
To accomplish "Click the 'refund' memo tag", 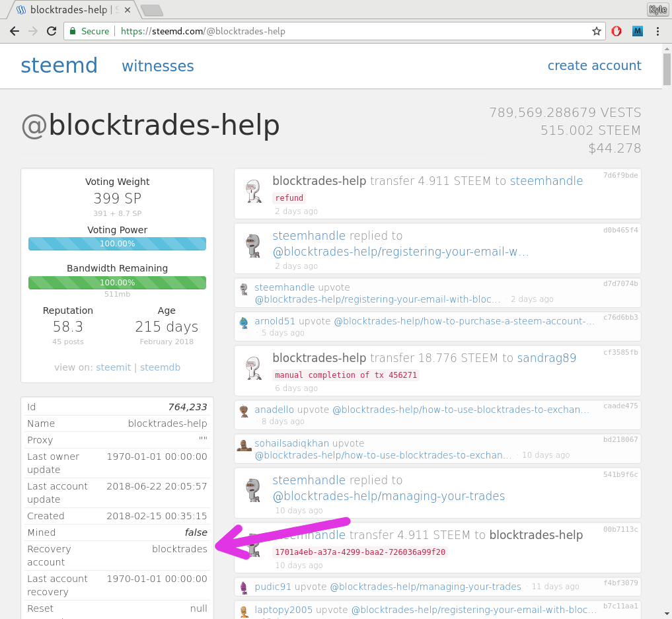I will (x=289, y=198).
